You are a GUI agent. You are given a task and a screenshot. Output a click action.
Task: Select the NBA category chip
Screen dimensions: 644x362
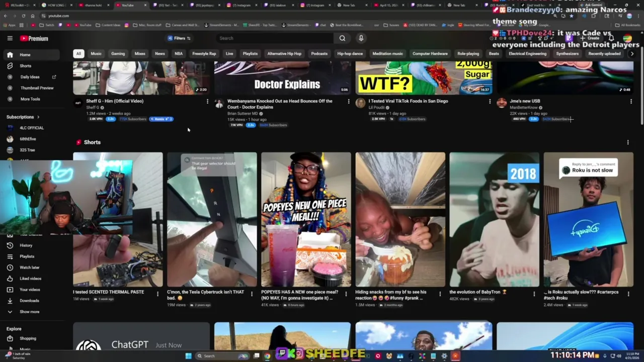point(179,54)
